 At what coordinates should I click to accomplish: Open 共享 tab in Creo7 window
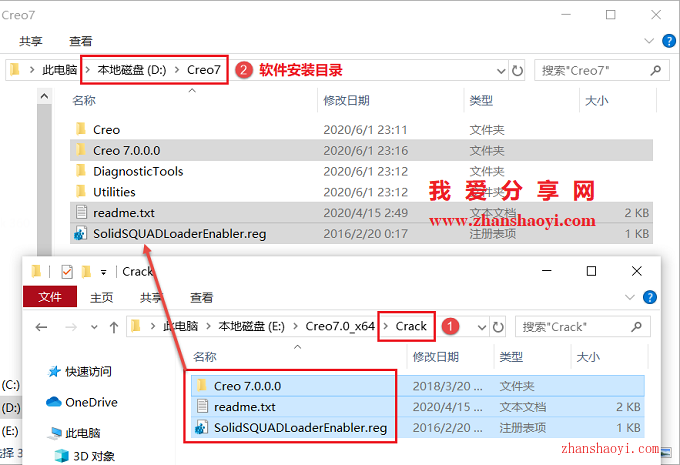pyautogui.click(x=30, y=41)
